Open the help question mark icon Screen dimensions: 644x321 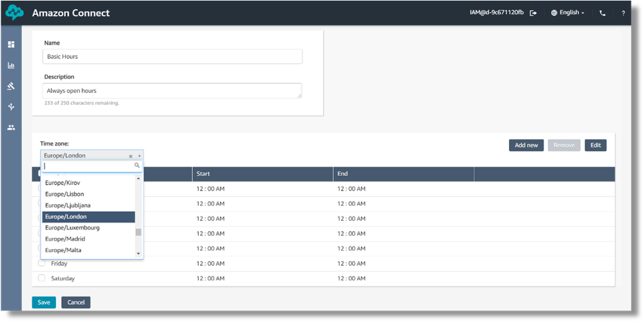[x=623, y=13]
